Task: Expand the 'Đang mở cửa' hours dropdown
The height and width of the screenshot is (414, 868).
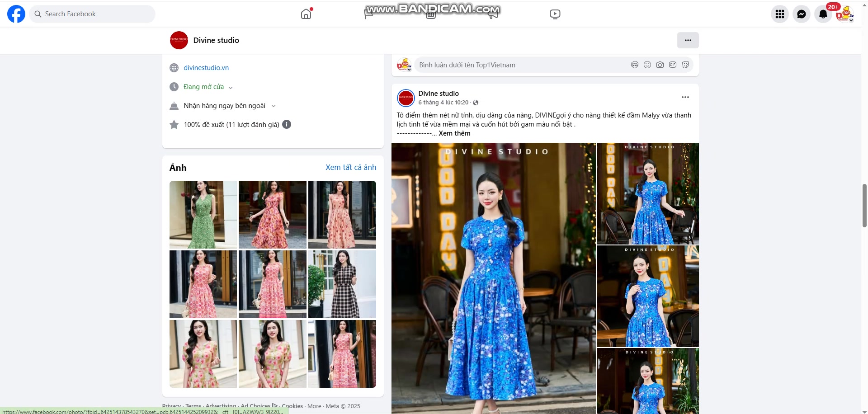Action: click(x=231, y=87)
